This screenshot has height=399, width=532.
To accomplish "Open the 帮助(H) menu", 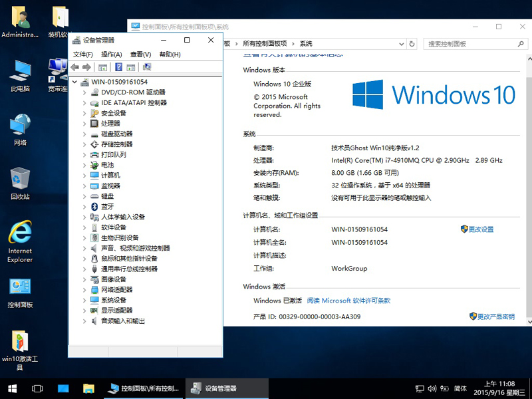I will pos(170,55).
